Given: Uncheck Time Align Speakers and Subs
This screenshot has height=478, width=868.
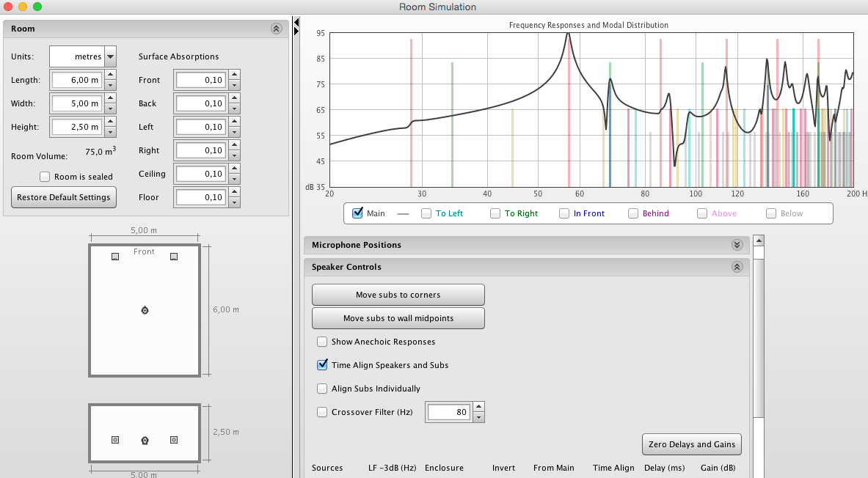Looking at the screenshot, I should click(322, 365).
